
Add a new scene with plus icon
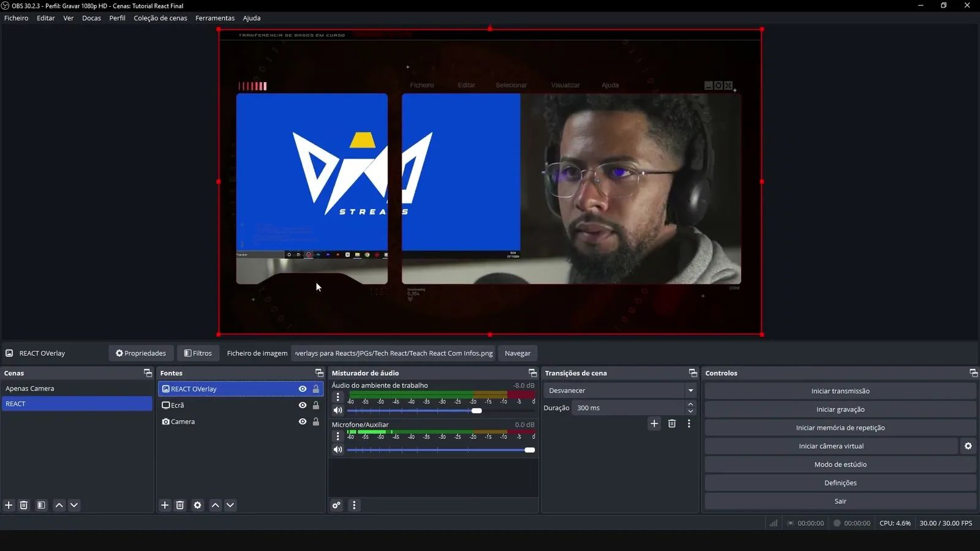coord(9,505)
